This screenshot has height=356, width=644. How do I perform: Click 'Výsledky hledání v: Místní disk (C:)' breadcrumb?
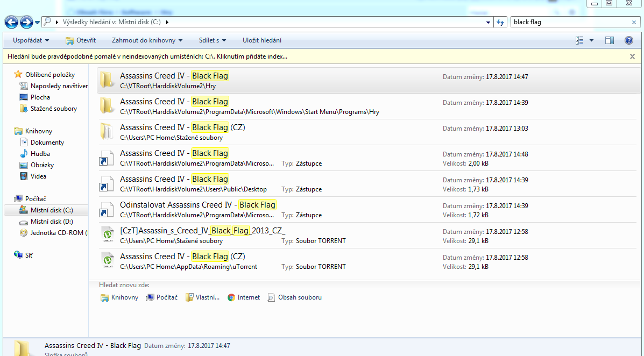tap(112, 22)
